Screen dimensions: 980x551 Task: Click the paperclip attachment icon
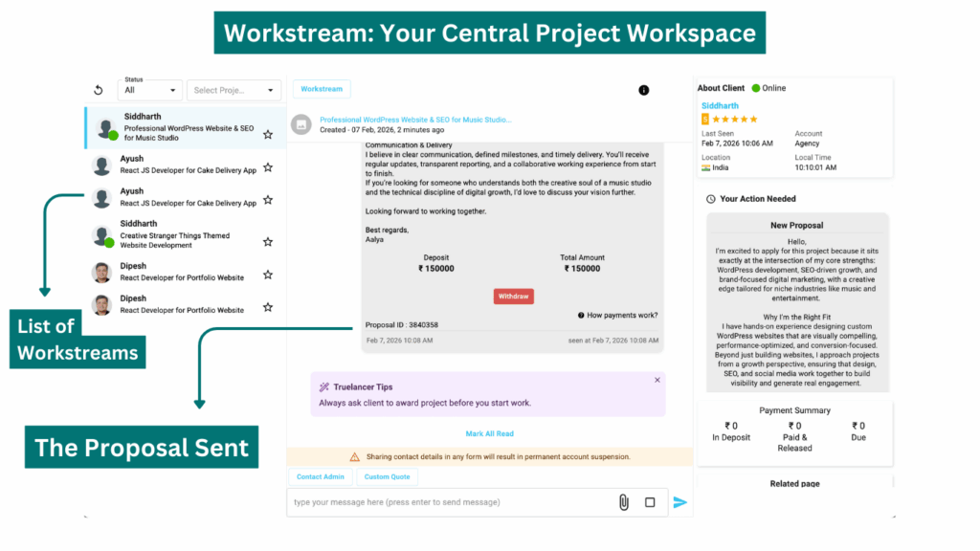(623, 502)
